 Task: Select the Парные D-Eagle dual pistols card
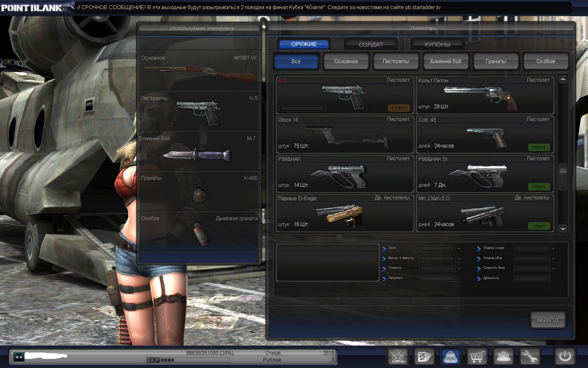345,213
